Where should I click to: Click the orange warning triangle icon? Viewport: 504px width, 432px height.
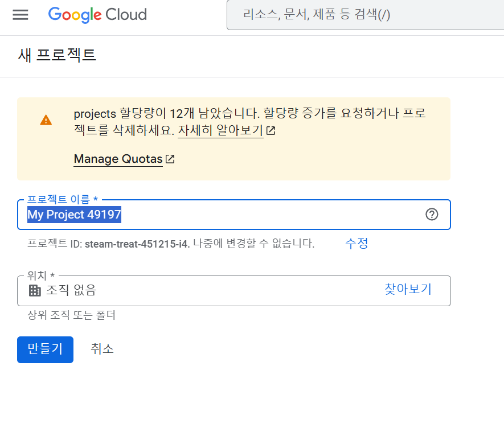[46, 120]
